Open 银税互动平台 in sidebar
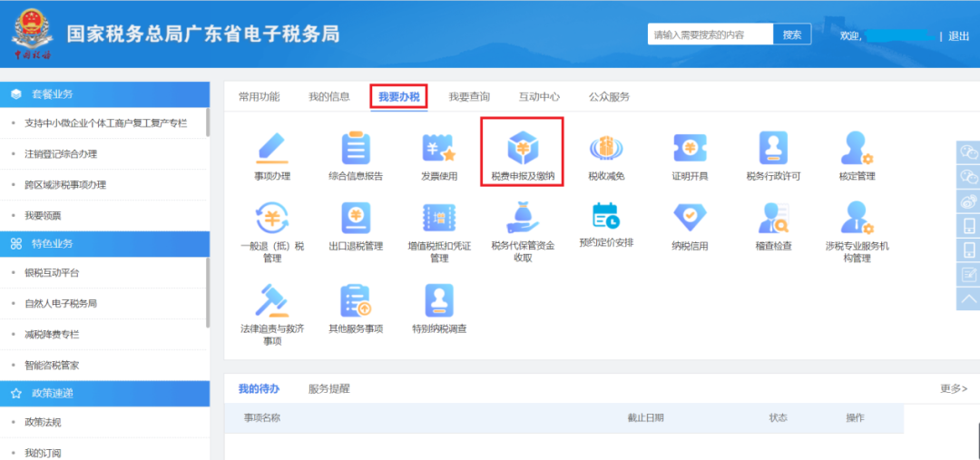The height and width of the screenshot is (460, 980). coord(52,272)
